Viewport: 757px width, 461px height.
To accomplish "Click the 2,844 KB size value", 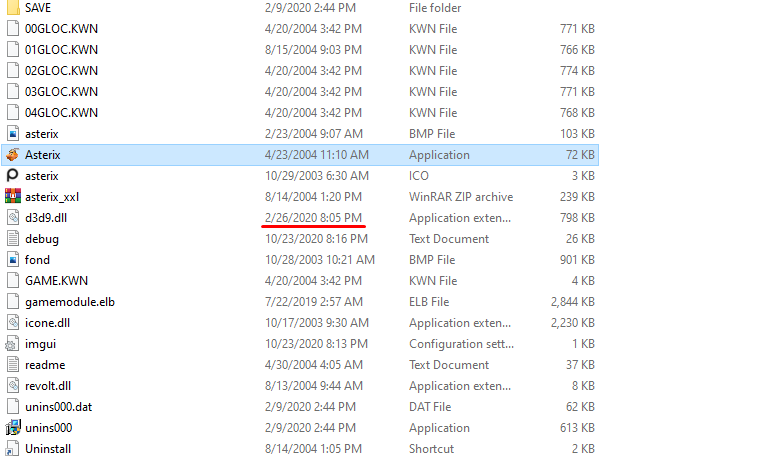I will [573, 302].
